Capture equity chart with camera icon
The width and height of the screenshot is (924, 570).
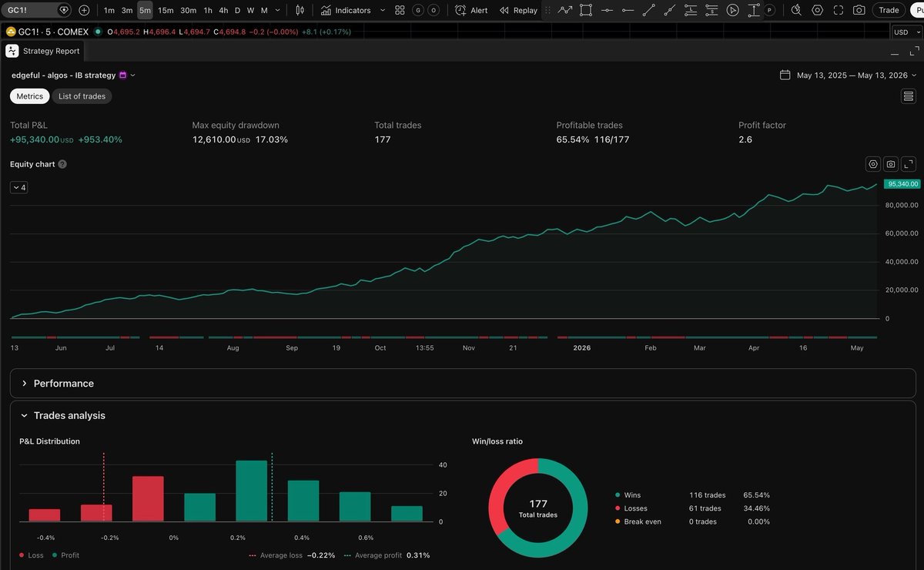(x=891, y=164)
